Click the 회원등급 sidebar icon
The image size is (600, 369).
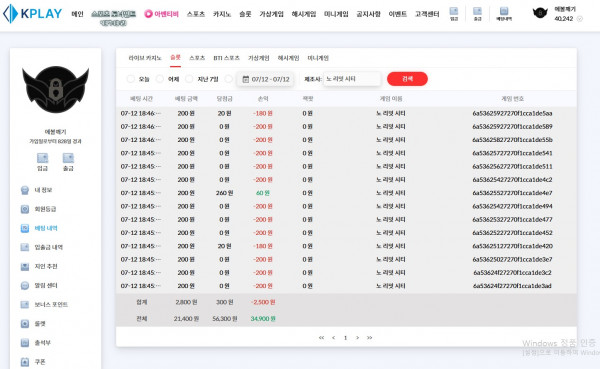(x=25, y=209)
